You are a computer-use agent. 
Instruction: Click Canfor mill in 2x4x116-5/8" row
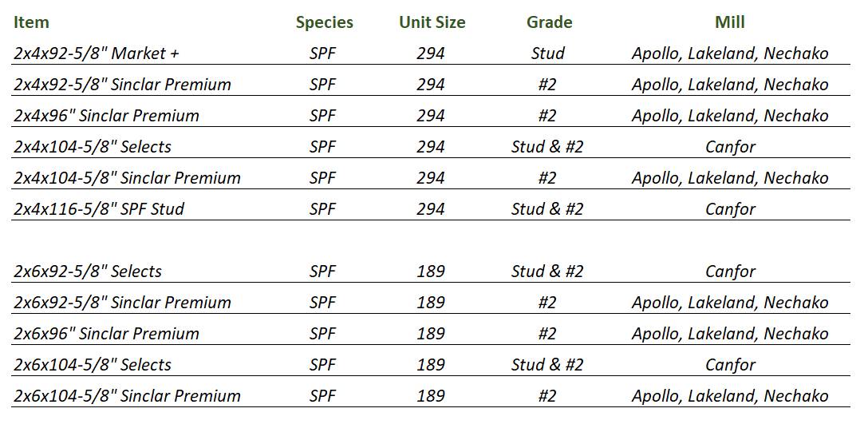tap(730, 209)
